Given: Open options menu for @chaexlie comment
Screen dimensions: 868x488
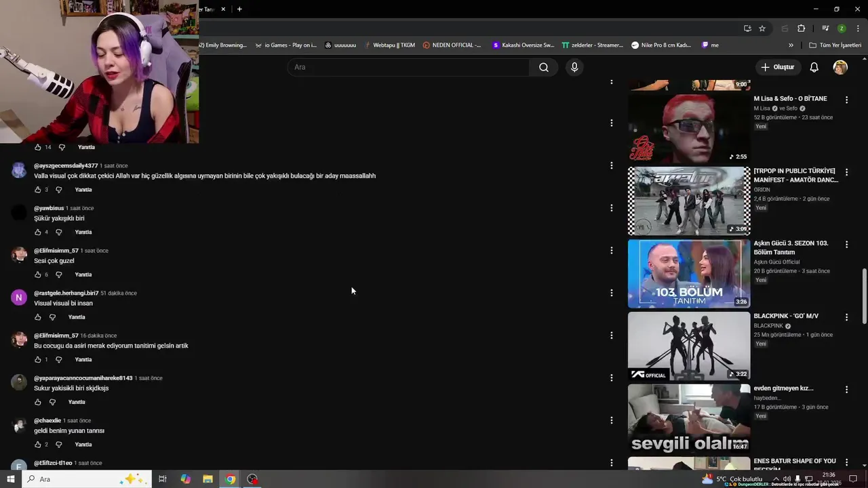Looking at the screenshot, I should (x=611, y=420).
